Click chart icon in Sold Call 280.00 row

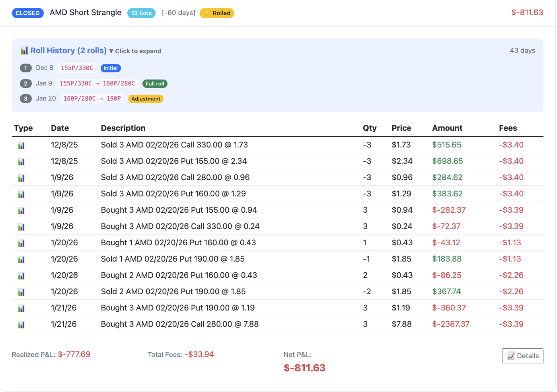pyautogui.click(x=21, y=178)
